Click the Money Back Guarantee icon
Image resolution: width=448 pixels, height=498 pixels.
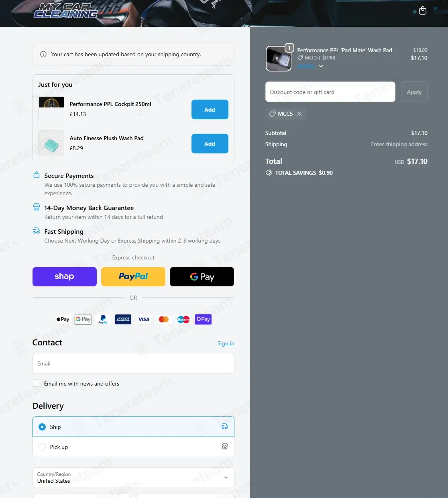37,207
